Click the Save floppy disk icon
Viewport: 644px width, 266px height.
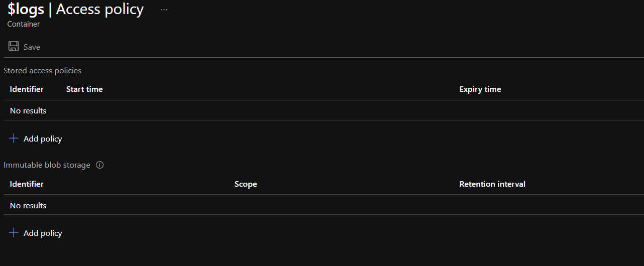click(x=14, y=47)
